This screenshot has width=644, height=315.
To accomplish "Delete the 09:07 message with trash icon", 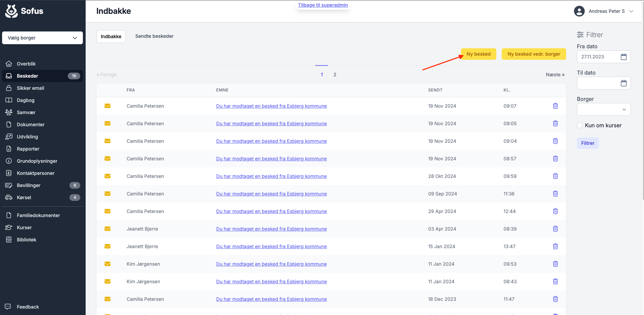I will tap(555, 106).
